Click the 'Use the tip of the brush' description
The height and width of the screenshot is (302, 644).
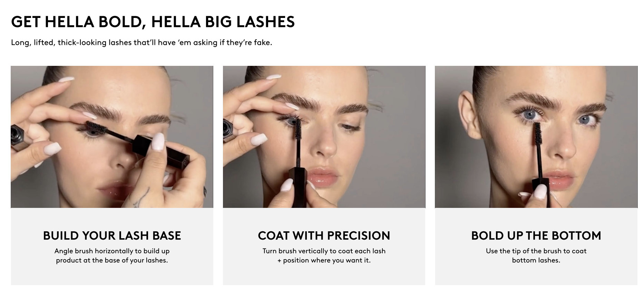pyautogui.click(x=536, y=255)
